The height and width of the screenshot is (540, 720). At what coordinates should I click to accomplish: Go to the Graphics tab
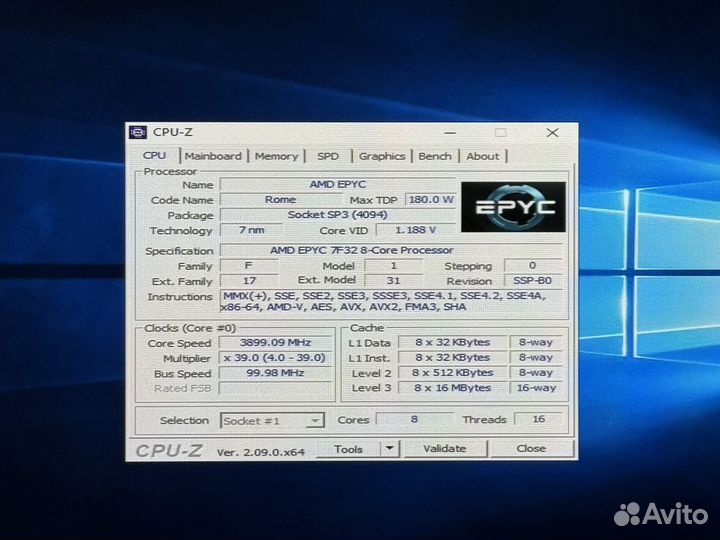(x=382, y=156)
